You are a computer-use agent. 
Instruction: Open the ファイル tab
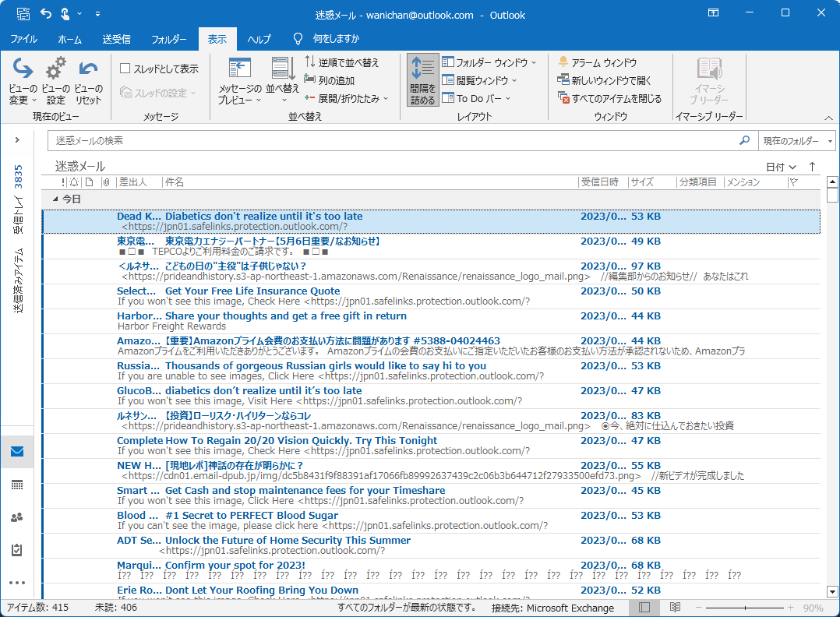23,39
